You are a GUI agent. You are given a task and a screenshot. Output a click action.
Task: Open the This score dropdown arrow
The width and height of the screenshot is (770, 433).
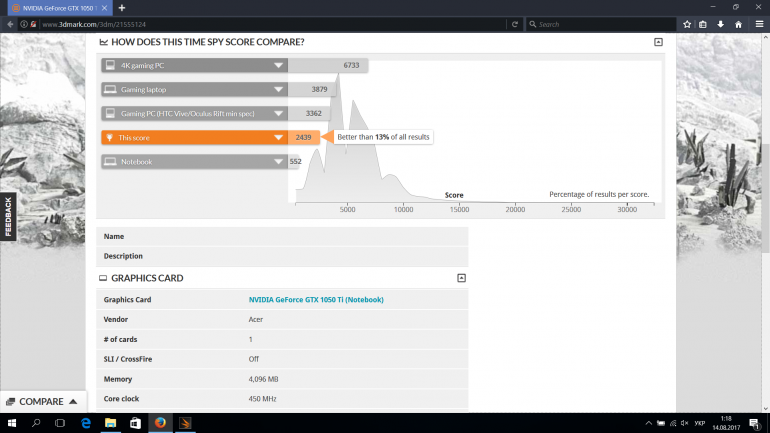[278, 137]
